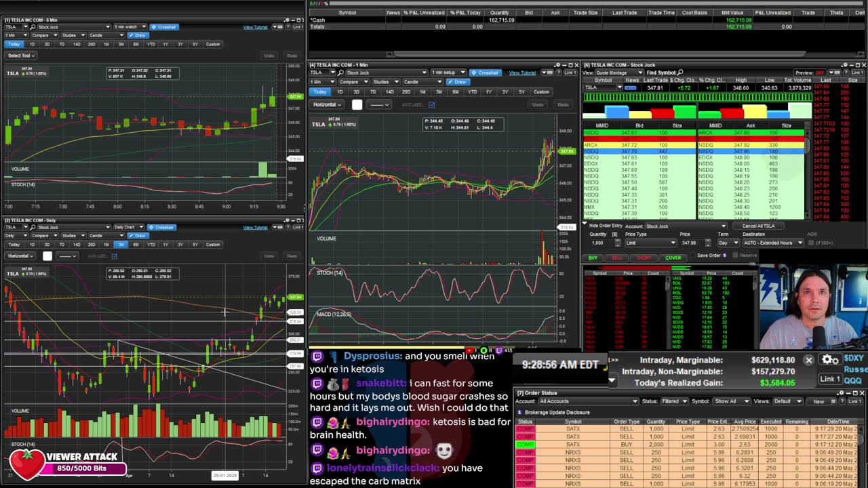
Task: Open Destination AUTO - Extended Hours dropdown
Action: pos(773,243)
